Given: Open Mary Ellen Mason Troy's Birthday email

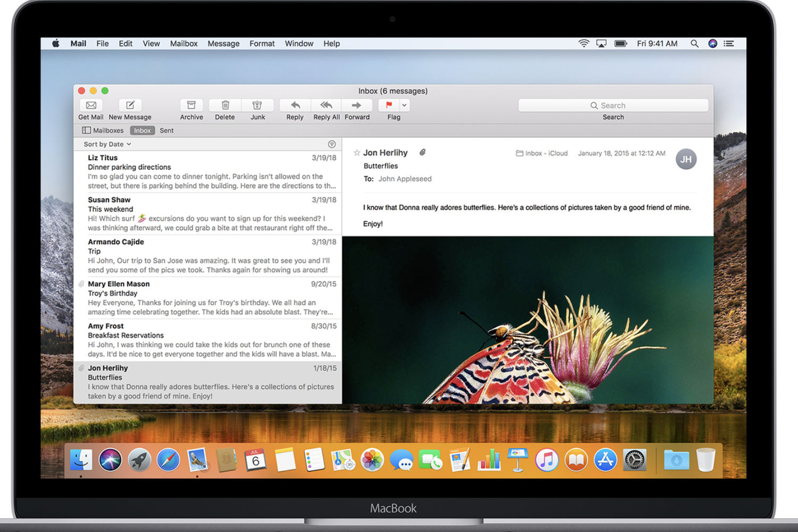Looking at the screenshot, I should tap(208, 297).
